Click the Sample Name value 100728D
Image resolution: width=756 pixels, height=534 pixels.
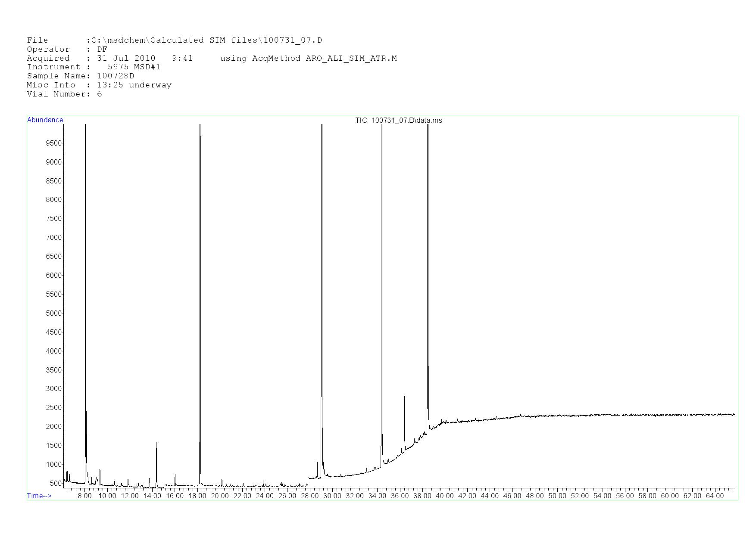click(x=116, y=76)
